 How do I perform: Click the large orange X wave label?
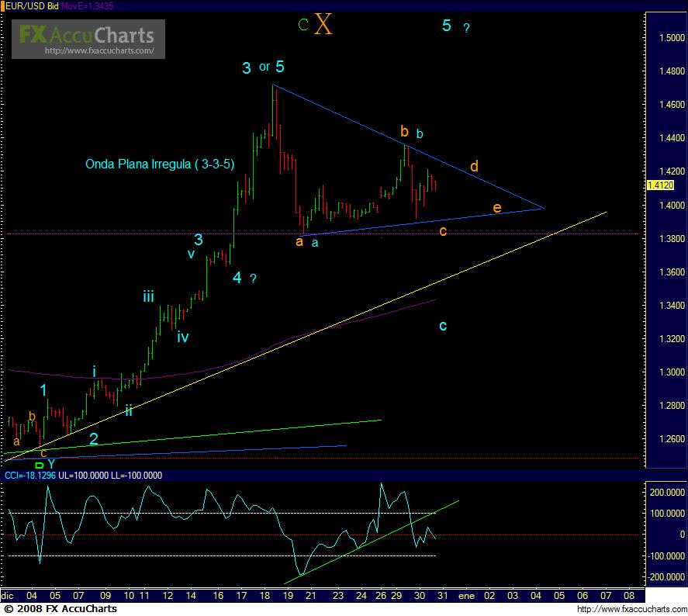[x=323, y=26]
